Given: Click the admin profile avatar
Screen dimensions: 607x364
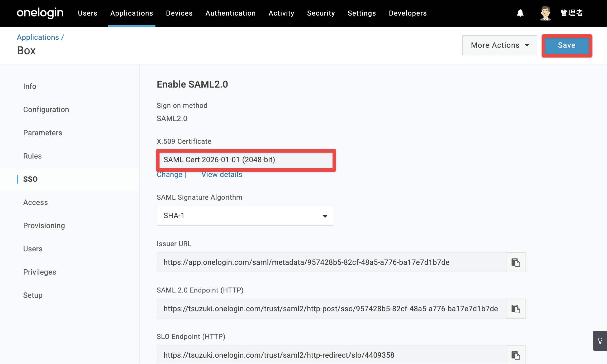Looking at the screenshot, I should (x=545, y=13).
